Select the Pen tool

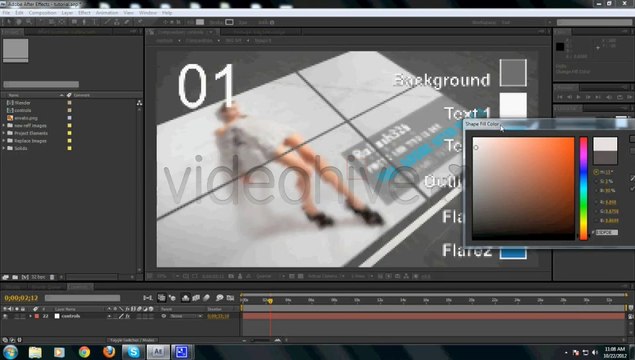coord(84,22)
